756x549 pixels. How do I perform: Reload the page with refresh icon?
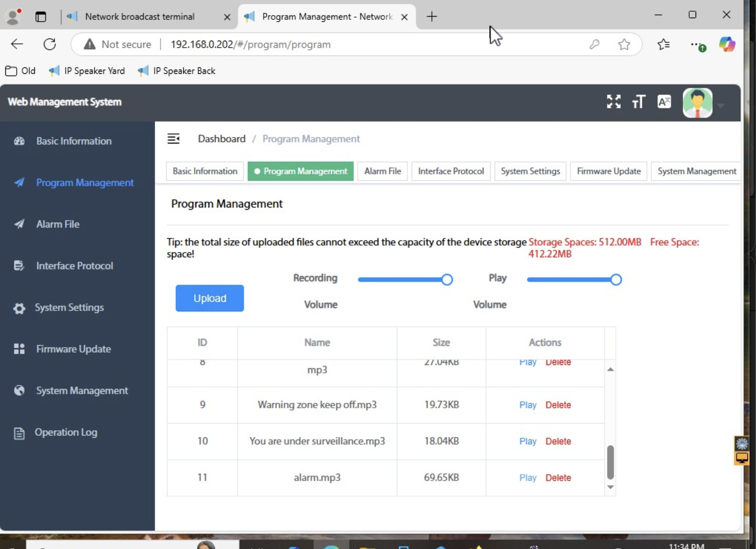tap(50, 44)
